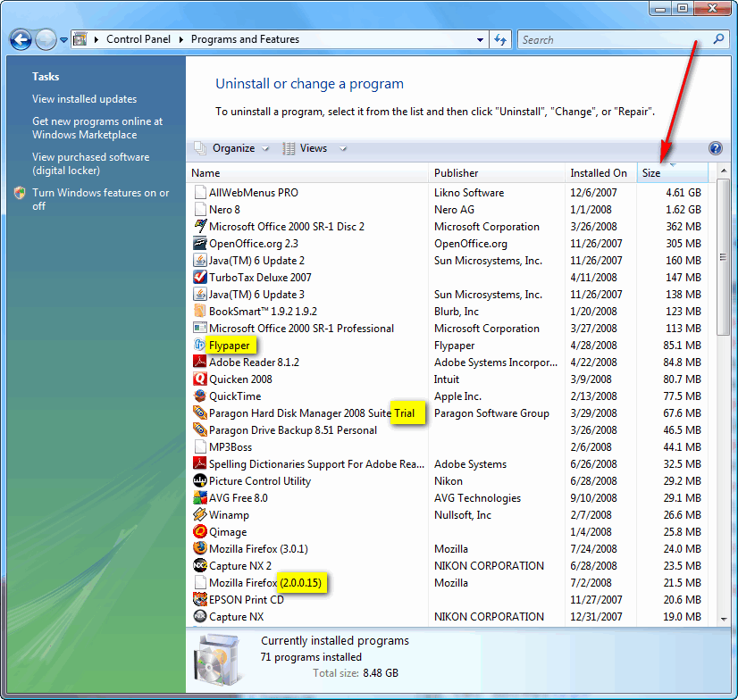
Task: Open Get new programs online at Windows Marketplace
Action: [x=97, y=128]
